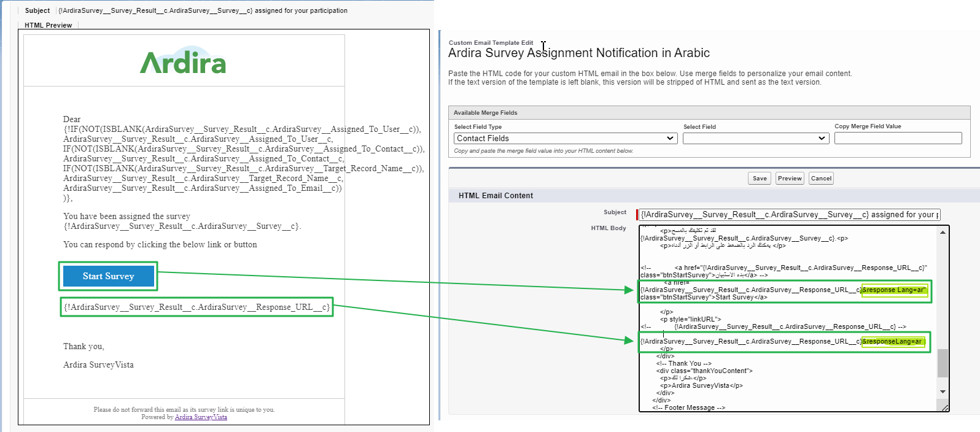Click the Copy Merge Field Value box
The width and height of the screenshot is (980, 432).
tap(898, 138)
